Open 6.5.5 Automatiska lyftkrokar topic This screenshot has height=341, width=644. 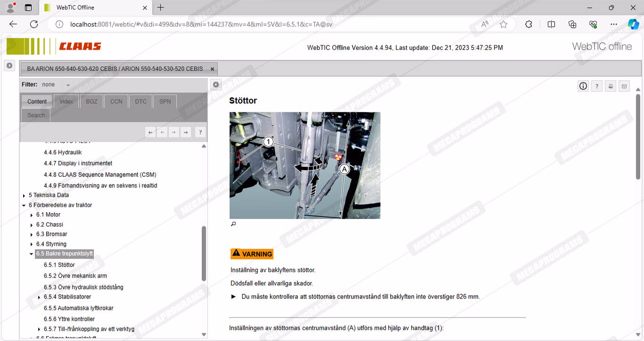click(78, 308)
